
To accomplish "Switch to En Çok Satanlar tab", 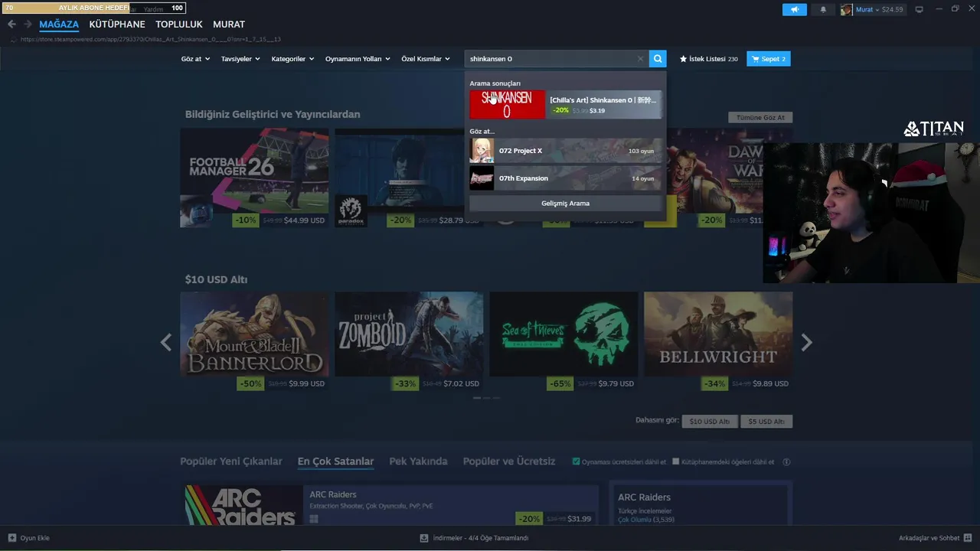I will (x=335, y=461).
